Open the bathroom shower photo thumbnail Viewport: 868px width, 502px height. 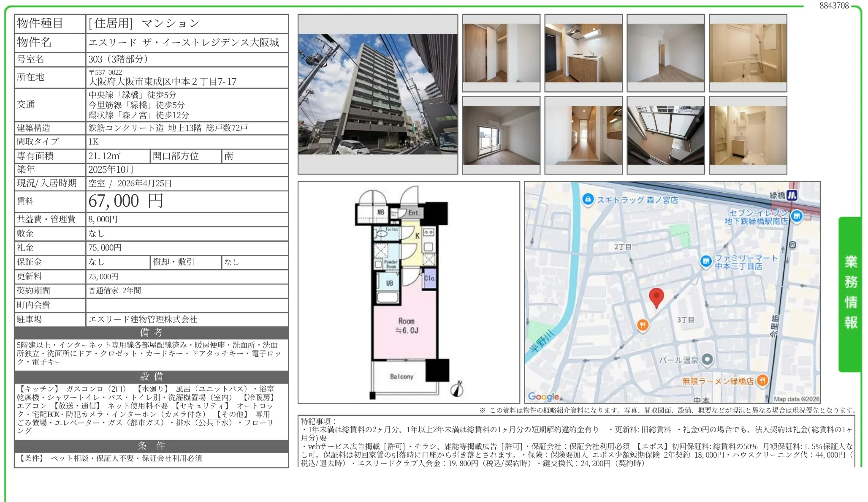[748, 53]
